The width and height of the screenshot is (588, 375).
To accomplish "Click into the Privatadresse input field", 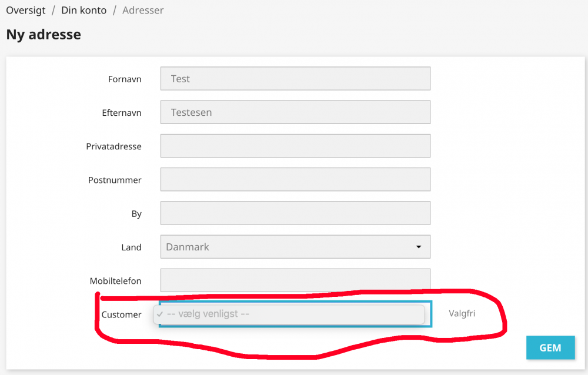I will click(x=295, y=146).
